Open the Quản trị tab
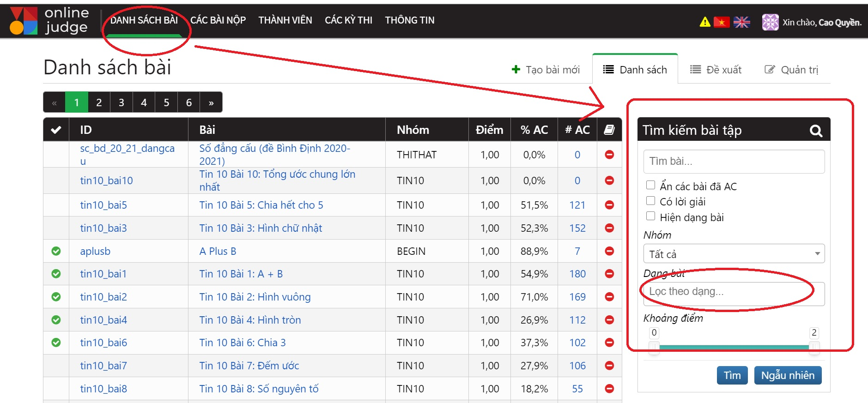The height and width of the screenshot is (403, 868). pyautogui.click(x=792, y=70)
